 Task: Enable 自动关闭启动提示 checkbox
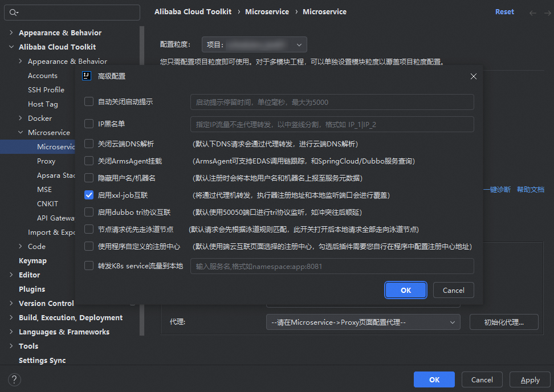tap(89, 102)
